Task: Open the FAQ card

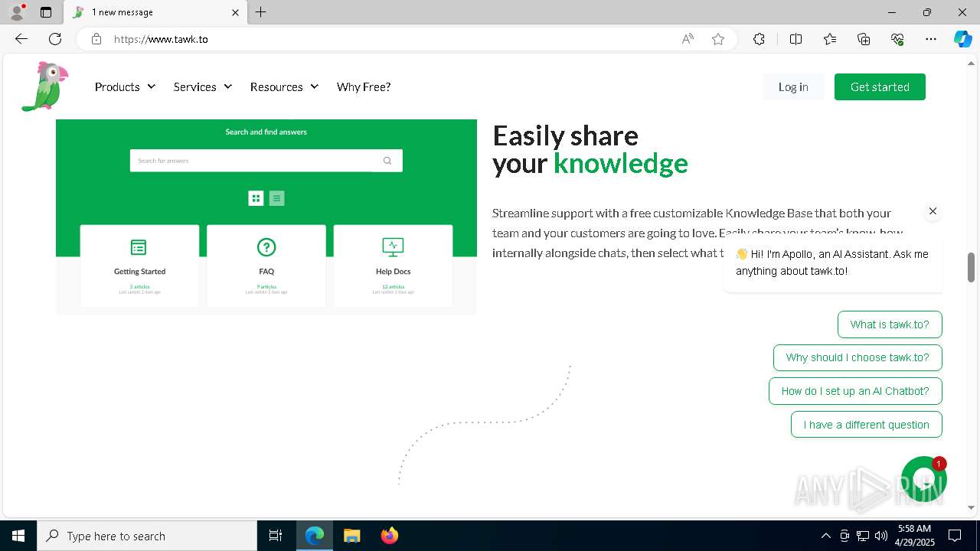Action: 266,266
